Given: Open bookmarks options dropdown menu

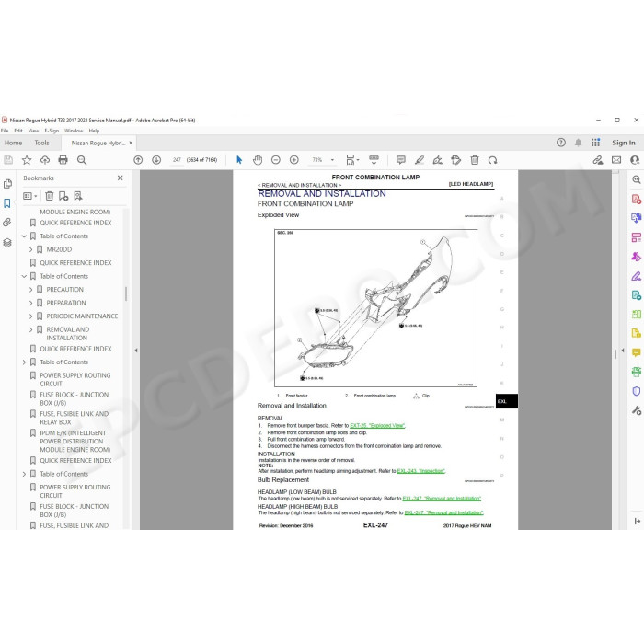Looking at the screenshot, I should (30, 196).
